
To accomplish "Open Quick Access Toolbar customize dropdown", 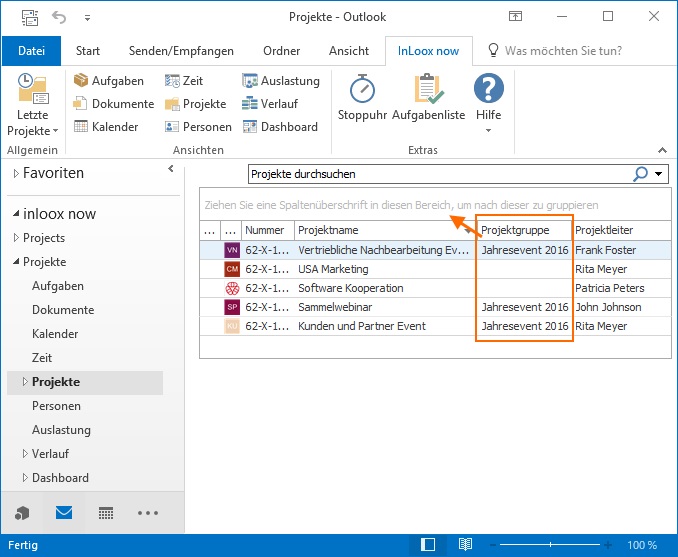I will pyautogui.click(x=87, y=18).
